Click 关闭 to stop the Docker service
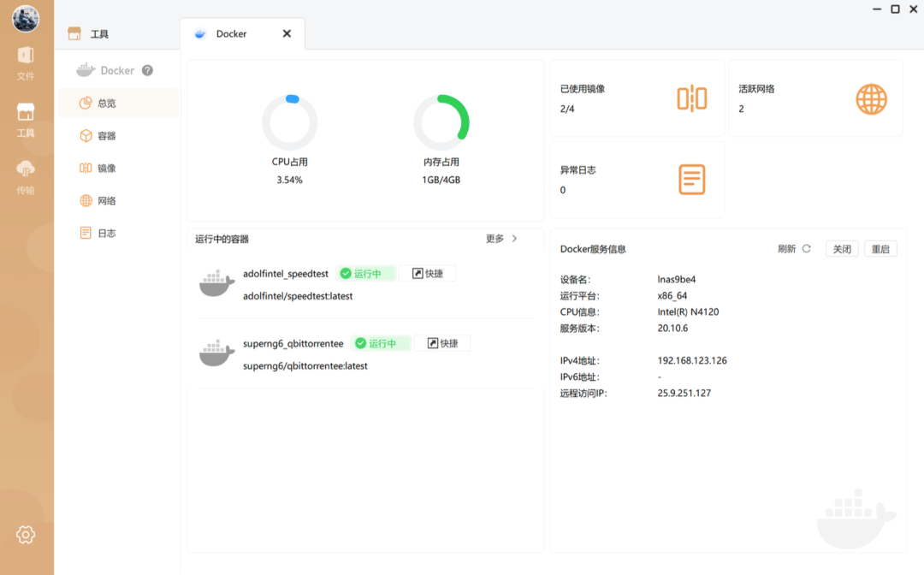 pyautogui.click(x=841, y=248)
